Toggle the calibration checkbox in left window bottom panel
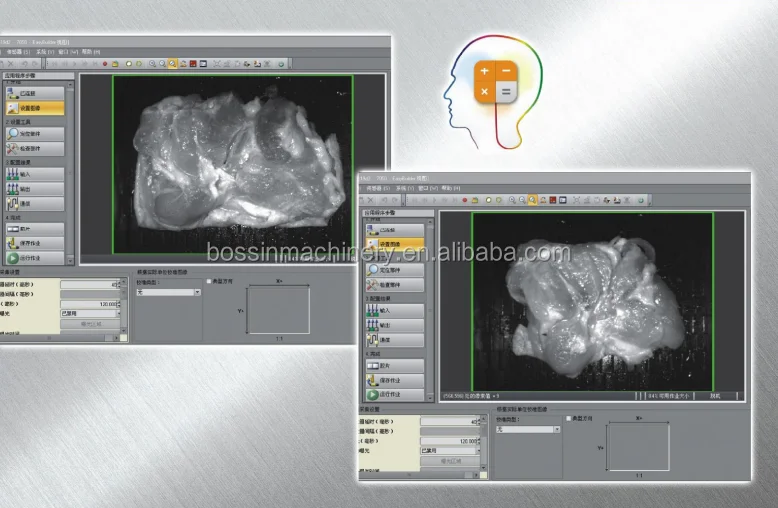 click(x=209, y=281)
